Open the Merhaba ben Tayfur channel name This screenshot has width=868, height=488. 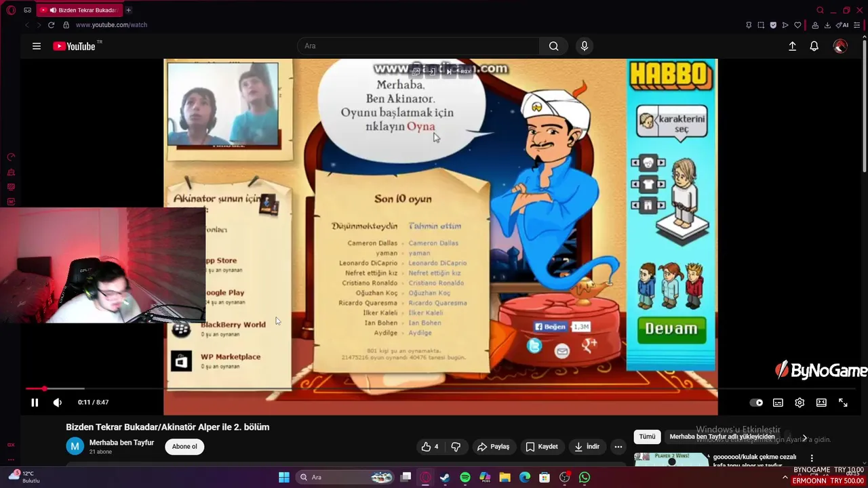(121, 443)
